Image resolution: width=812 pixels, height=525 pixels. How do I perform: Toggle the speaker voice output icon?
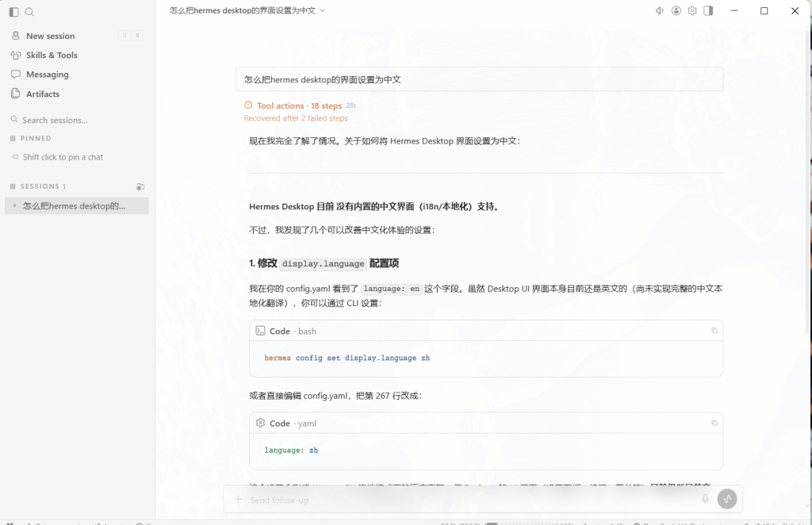(x=659, y=10)
